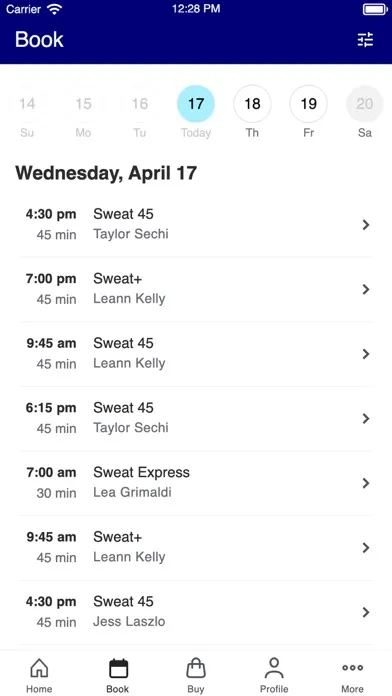This screenshot has height=696, width=392.
Task: Tap the Book calendar icon
Action: pos(118,668)
